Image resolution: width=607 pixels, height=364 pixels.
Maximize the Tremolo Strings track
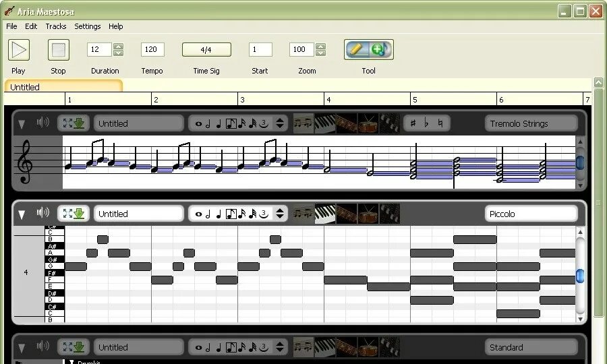point(67,123)
